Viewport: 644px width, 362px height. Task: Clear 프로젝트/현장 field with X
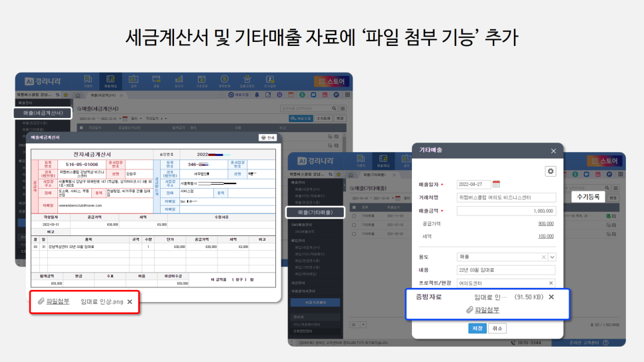click(551, 283)
